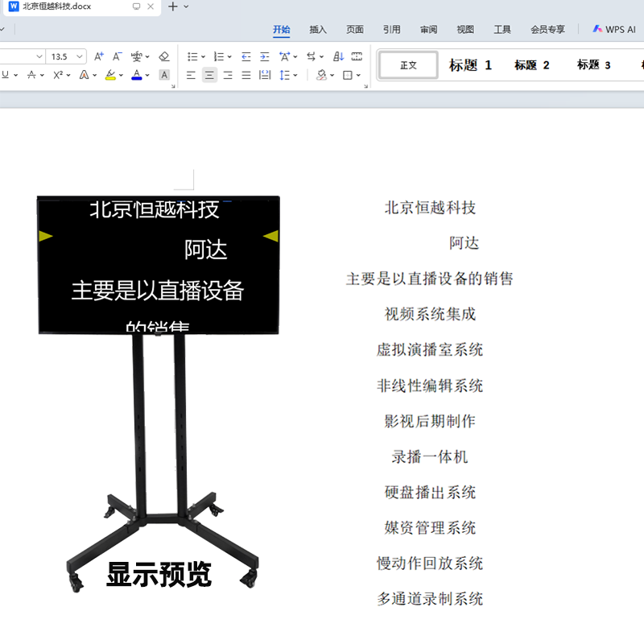Click the text effects icon

84,75
